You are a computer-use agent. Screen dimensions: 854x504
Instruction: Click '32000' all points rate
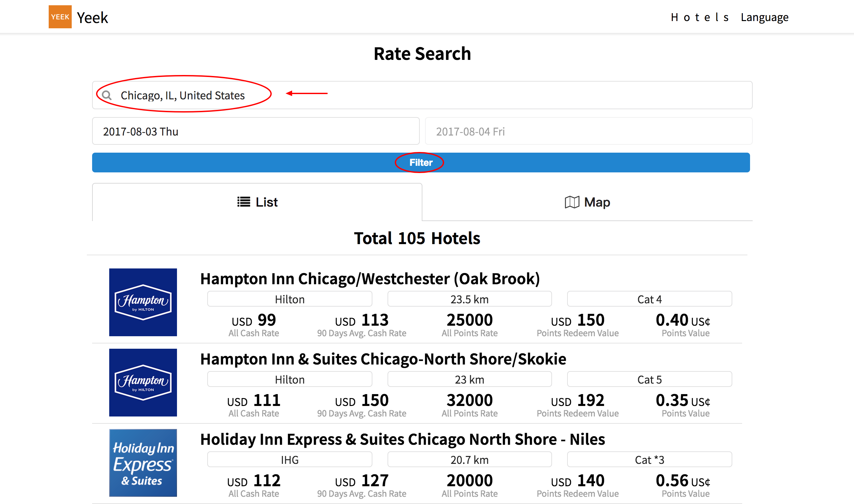click(x=470, y=401)
